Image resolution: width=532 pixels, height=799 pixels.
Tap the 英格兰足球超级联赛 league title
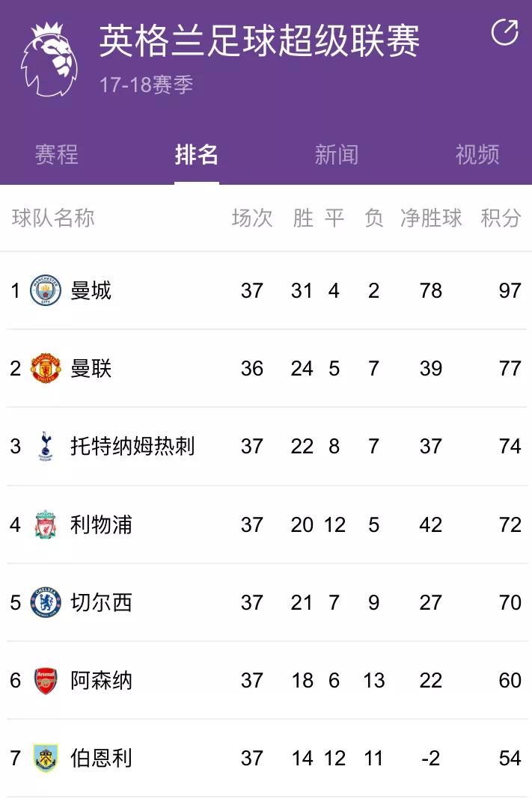(x=259, y=41)
